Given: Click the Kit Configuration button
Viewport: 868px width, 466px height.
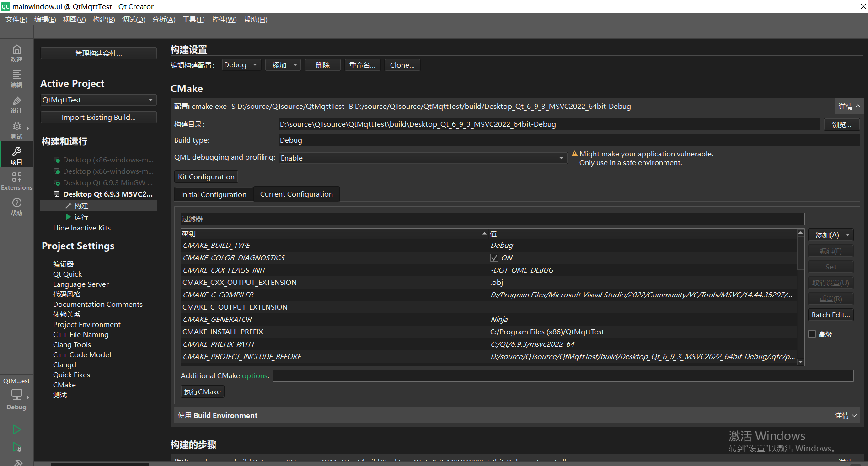Looking at the screenshot, I should click(206, 177).
